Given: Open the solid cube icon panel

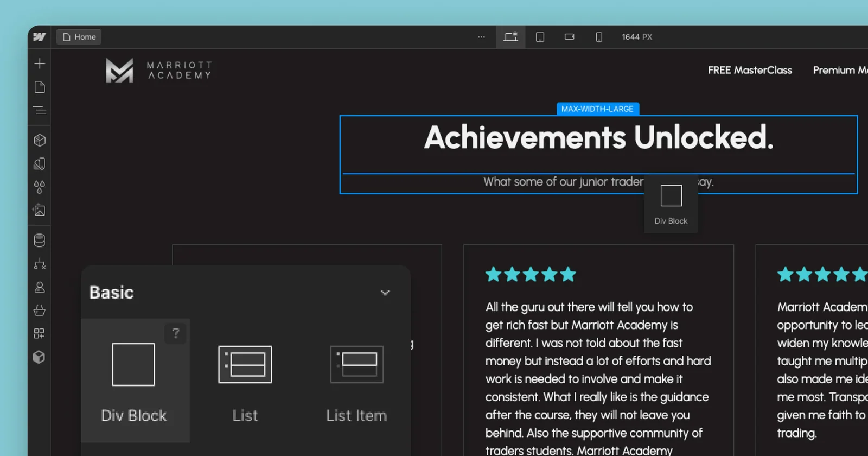Looking at the screenshot, I should tap(39, 357).
